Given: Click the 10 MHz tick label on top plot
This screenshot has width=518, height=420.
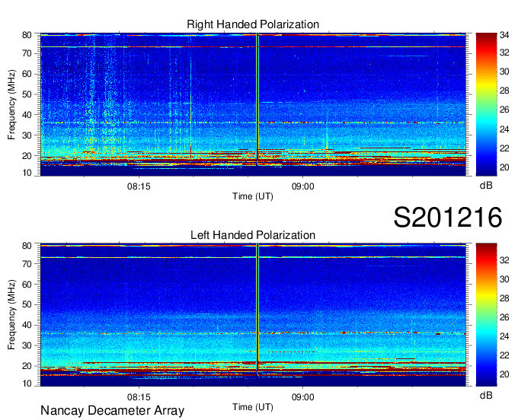Looking at the screenshot, I should coord(27,173).
